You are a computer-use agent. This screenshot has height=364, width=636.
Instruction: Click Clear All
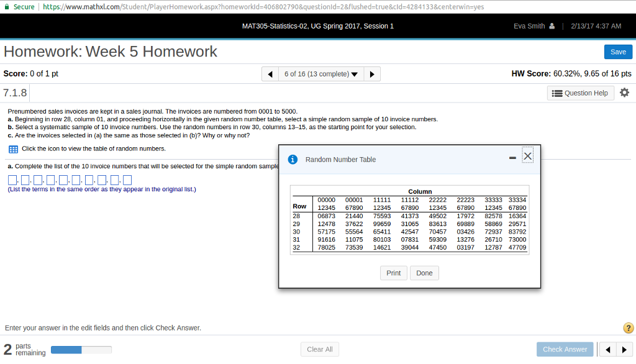point(319,348)
